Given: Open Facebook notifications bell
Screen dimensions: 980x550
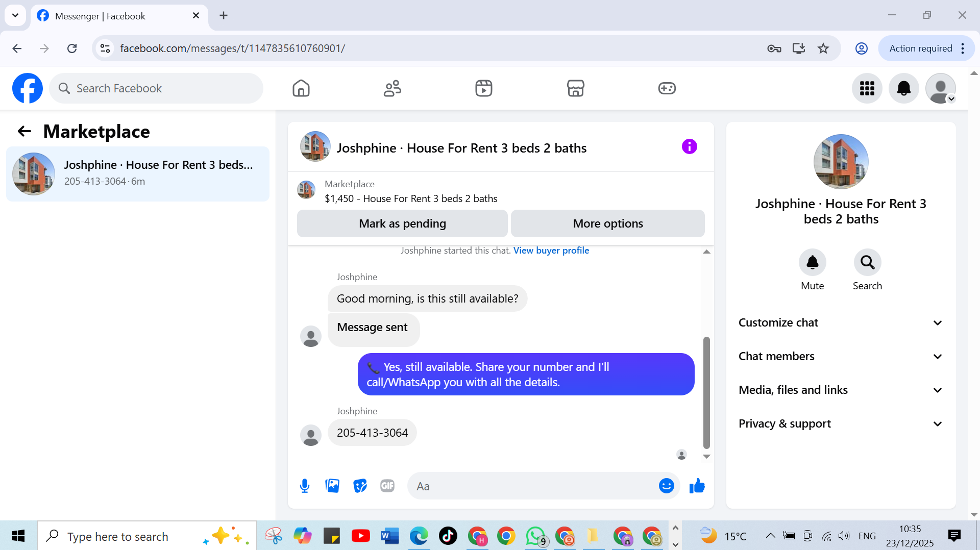Looking at the screenshot, I should (904, 88).
